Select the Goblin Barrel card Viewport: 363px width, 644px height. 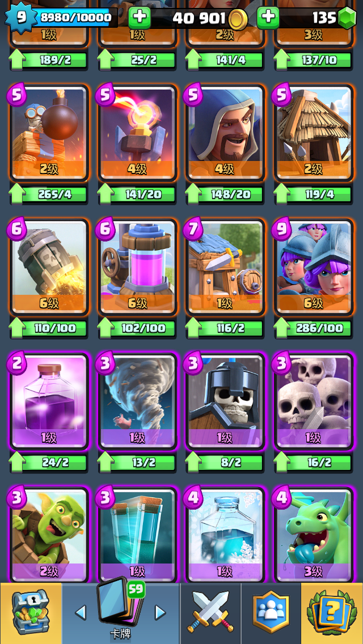(49, 535)
